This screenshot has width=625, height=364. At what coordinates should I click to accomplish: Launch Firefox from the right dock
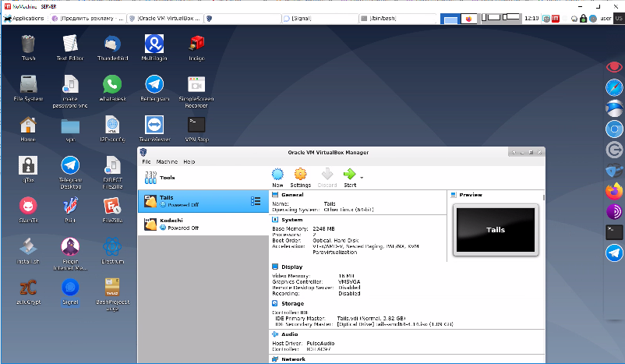(x=614, y=191)
